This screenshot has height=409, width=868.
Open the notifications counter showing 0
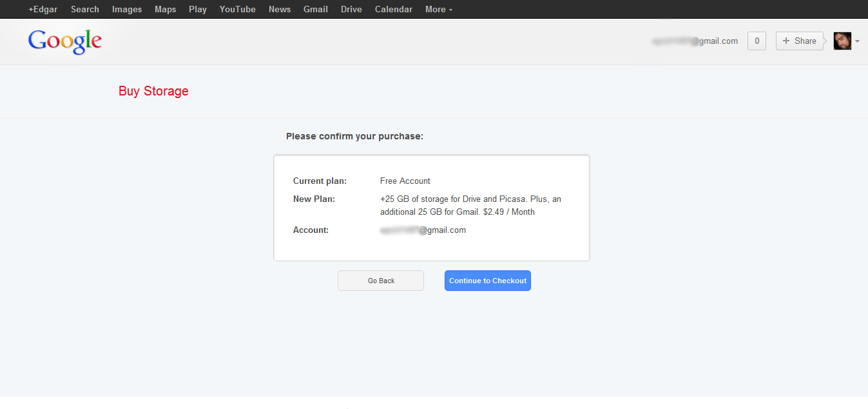tap(756, 41)
